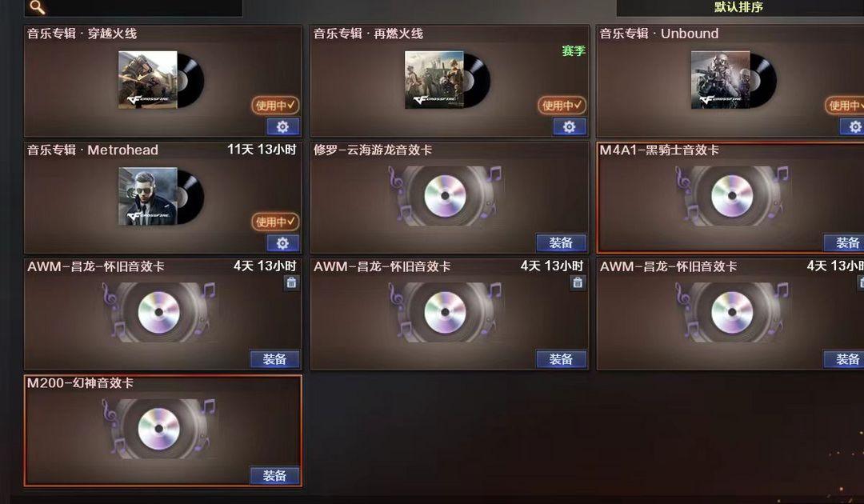Click trash icon on the middle AWM-昌龙 card
864x504 pixels.
[x=578, y=282]
